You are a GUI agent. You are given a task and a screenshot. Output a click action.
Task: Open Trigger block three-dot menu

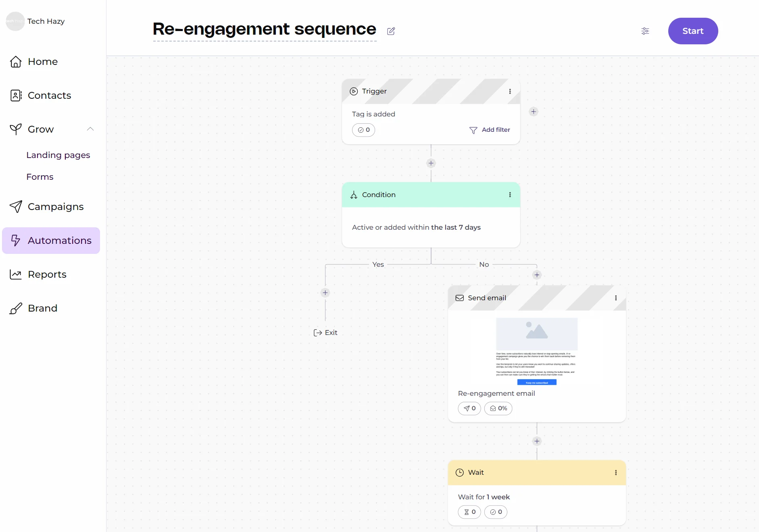(x=510, y=91)
